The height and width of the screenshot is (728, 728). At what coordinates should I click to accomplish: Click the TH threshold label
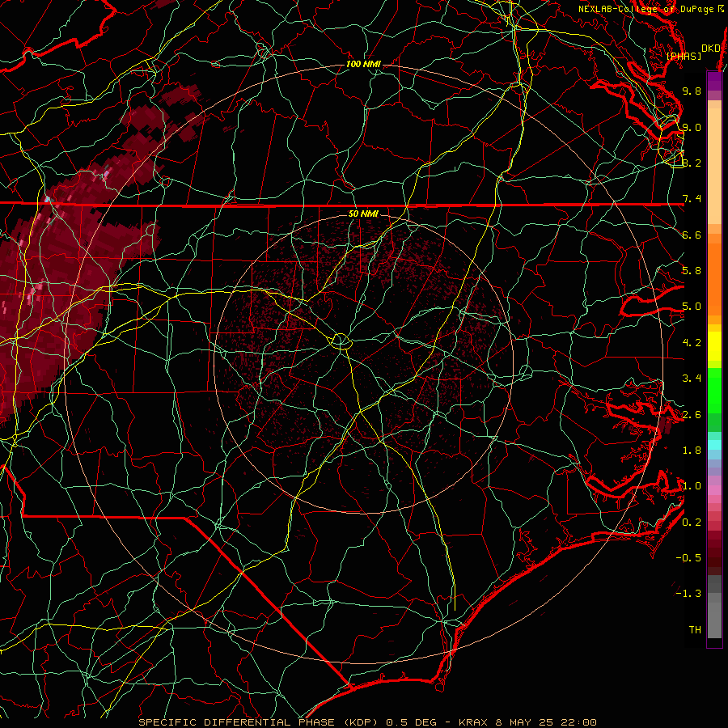pyautogui.click(x=695, y=630)
